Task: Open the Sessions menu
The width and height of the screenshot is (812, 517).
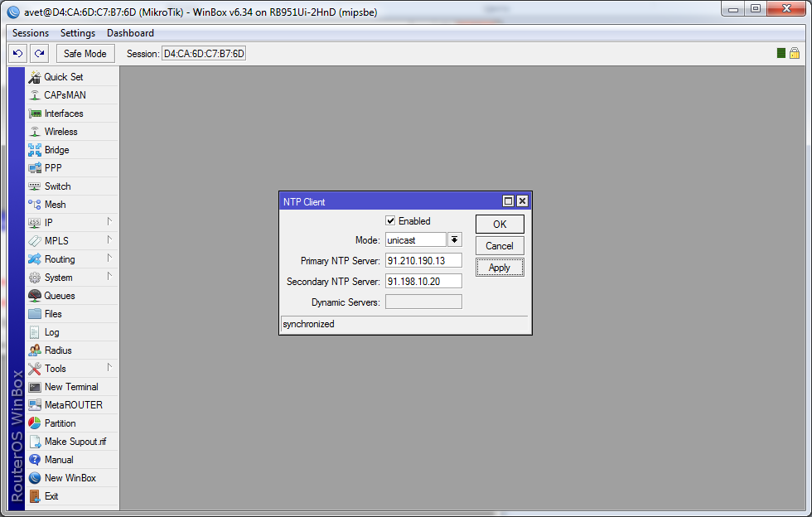Action: point(31,33)
